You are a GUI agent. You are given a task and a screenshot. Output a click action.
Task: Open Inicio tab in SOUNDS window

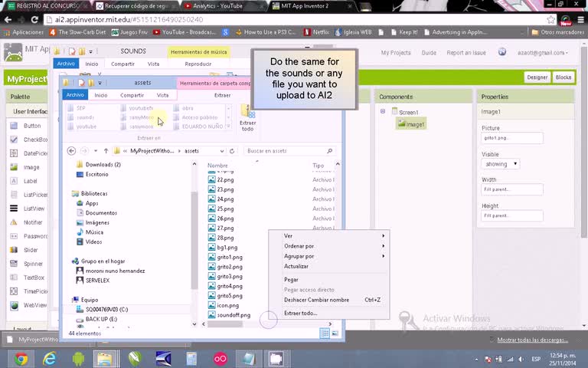pos(92,64)
